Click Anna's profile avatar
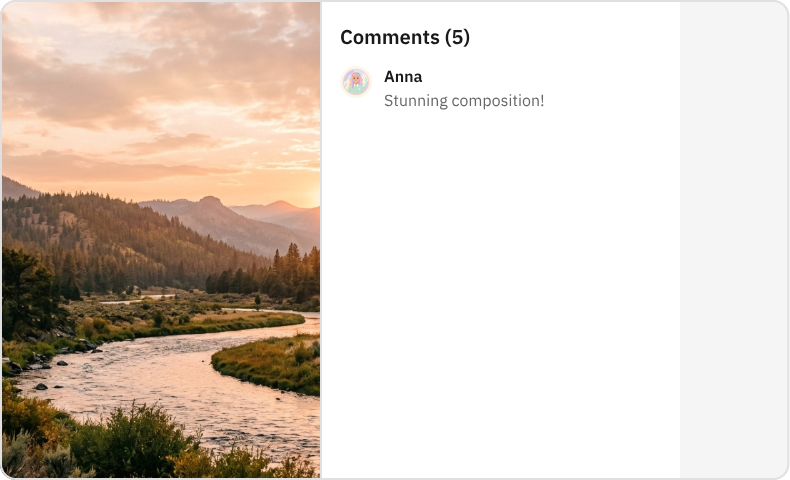790x480 pixels. pyautogui.click(x=356, y=82)
